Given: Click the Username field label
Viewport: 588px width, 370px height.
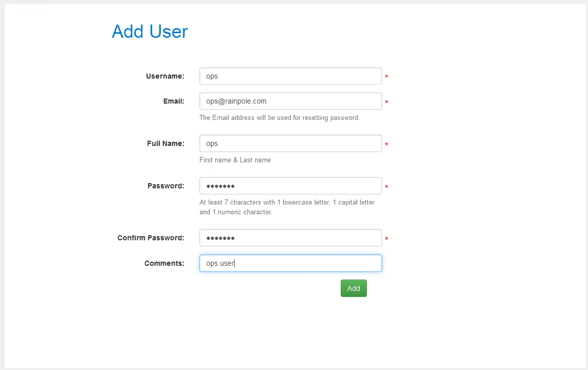Looking at the screenshot, I should click(x=165, y=76).
